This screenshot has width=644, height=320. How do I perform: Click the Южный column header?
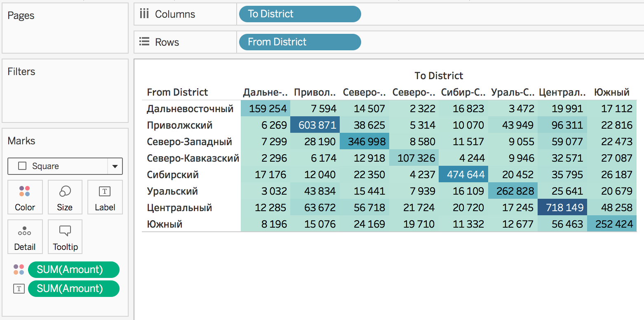[x=611, y=92]
